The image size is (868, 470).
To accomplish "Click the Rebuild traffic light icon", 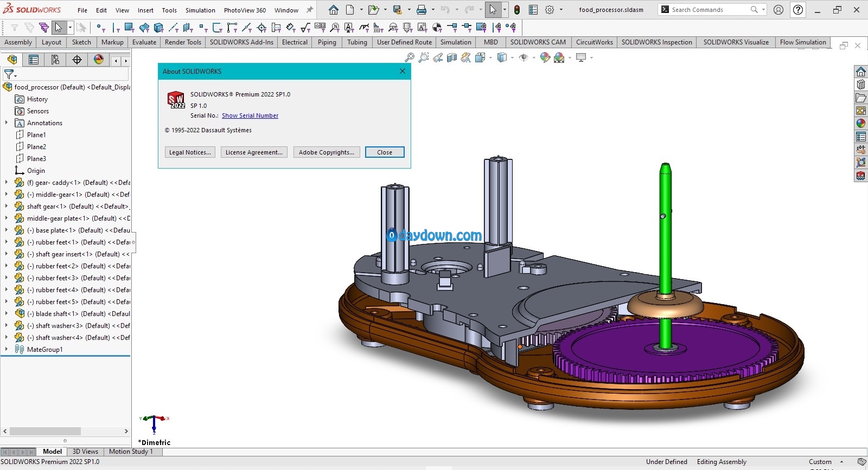I will (x=517, y=10).
